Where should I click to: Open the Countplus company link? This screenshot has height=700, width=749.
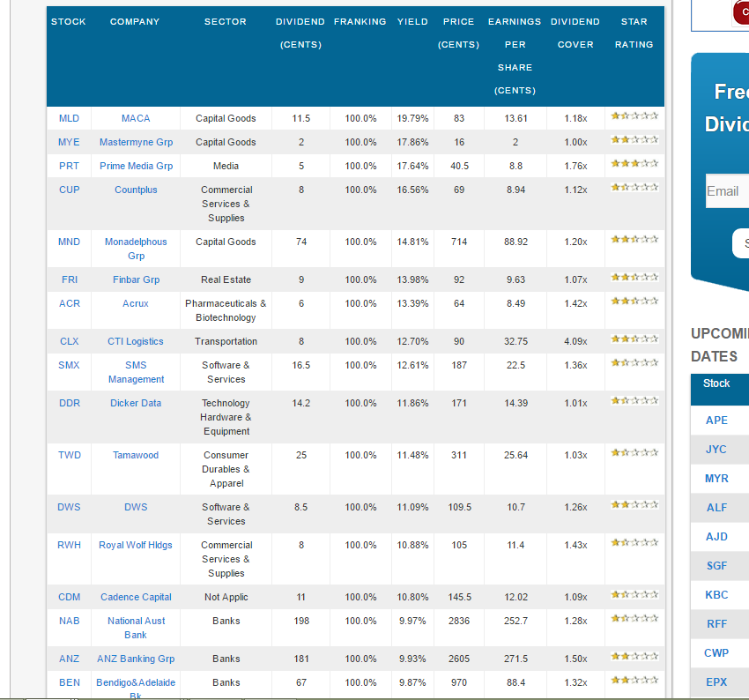136,190
